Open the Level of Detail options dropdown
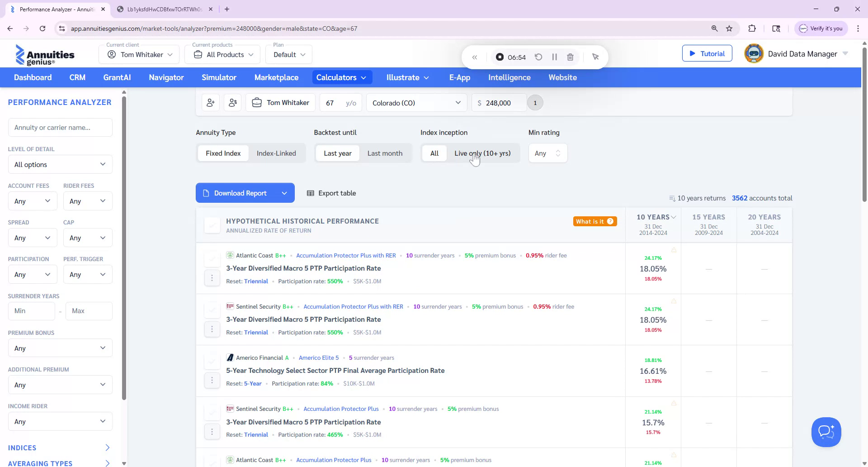This screenshot has width=868, height=467. tap(60, 164)
